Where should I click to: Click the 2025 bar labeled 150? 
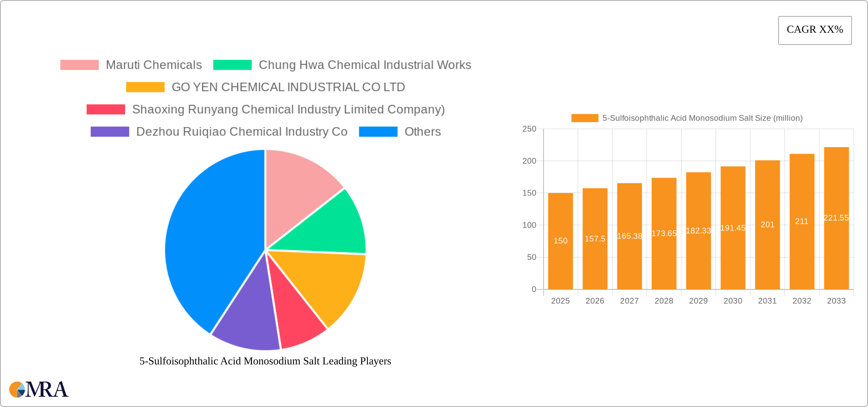pyautogui.click(x=560, y=241)
